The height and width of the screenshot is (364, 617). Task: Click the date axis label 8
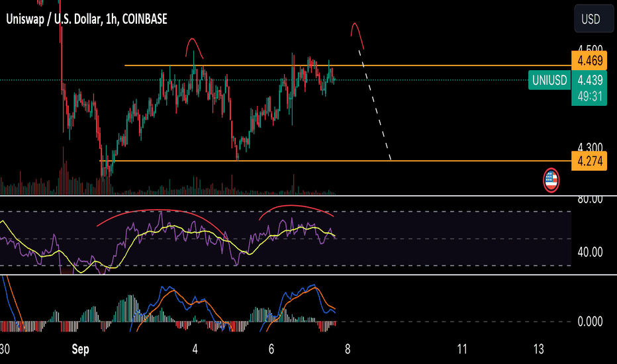coord(348,349)
